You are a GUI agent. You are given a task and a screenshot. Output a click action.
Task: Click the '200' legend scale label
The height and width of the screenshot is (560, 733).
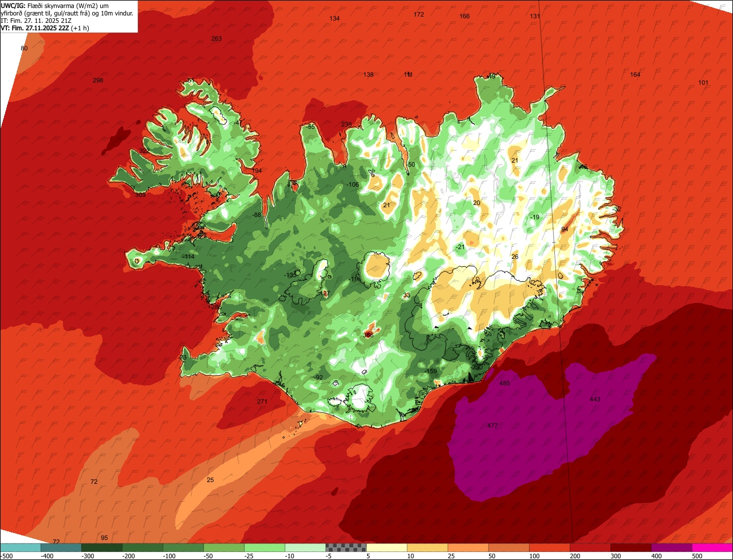tap(575, 556)
